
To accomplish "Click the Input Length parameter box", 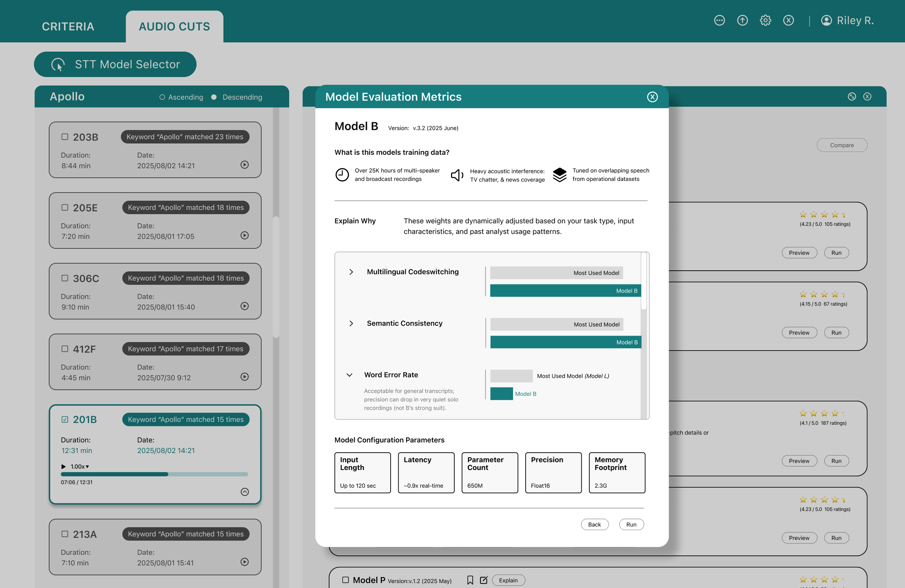I will (362, 473).
